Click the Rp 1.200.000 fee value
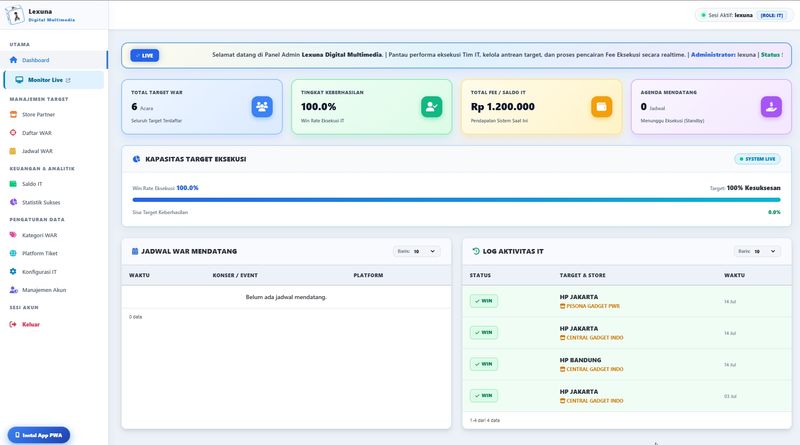 tap(503, 107)
